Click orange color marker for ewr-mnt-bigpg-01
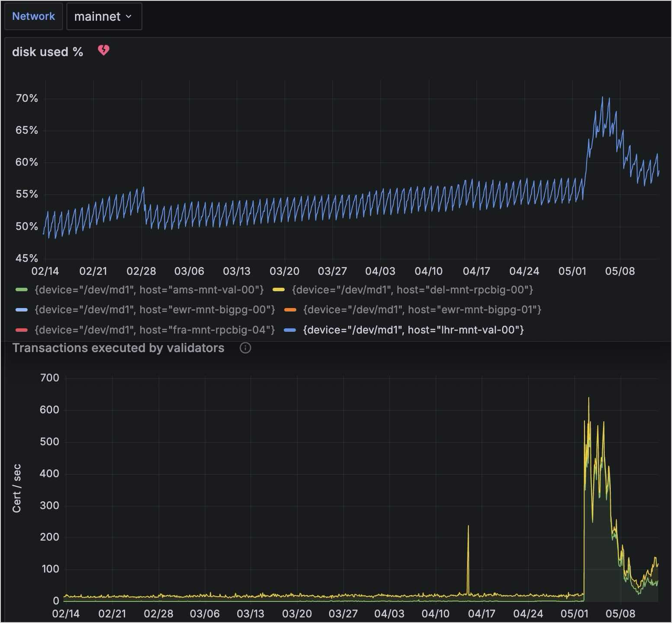 tap(290, 310)
